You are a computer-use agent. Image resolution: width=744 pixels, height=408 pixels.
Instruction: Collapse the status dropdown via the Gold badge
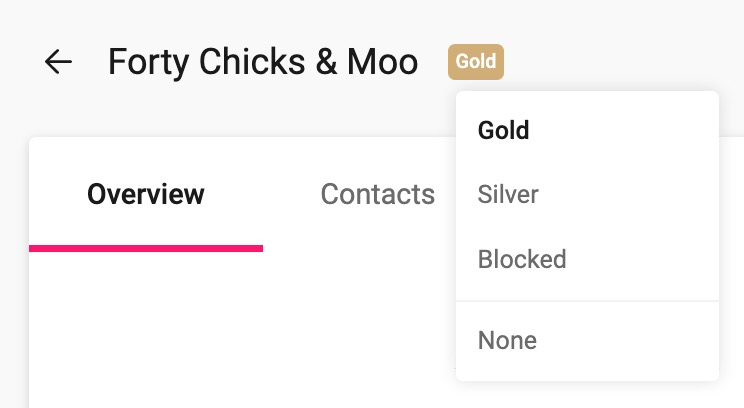tap(476, 62)
